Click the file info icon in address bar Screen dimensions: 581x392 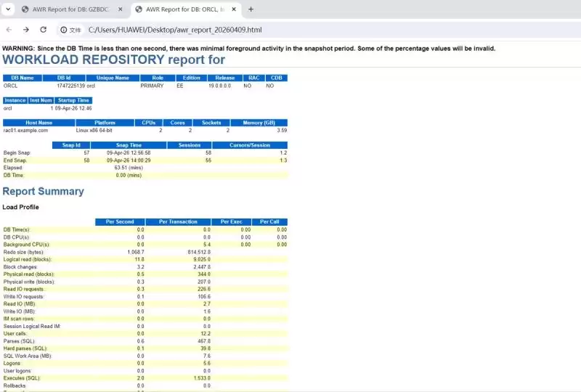point(64,30)
